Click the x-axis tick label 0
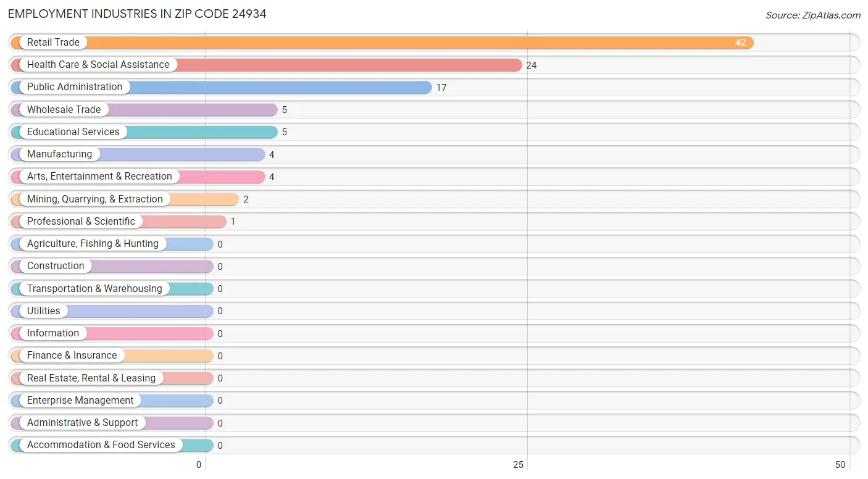The width and height of the screenshot is (868, 479). [x=199, y=465]
